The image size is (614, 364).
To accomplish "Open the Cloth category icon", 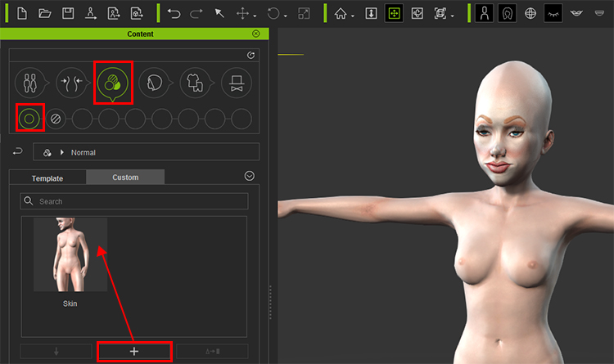I will point(195,82).
